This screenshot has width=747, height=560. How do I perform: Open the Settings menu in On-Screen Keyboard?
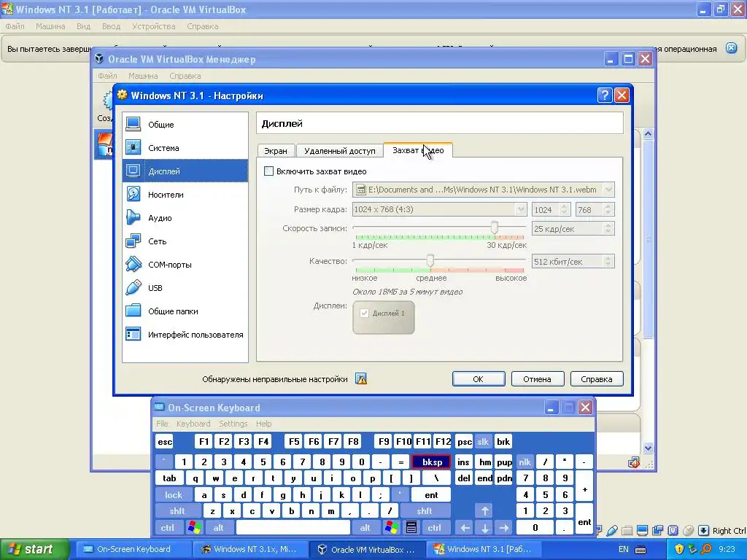[x=233, y=424]
